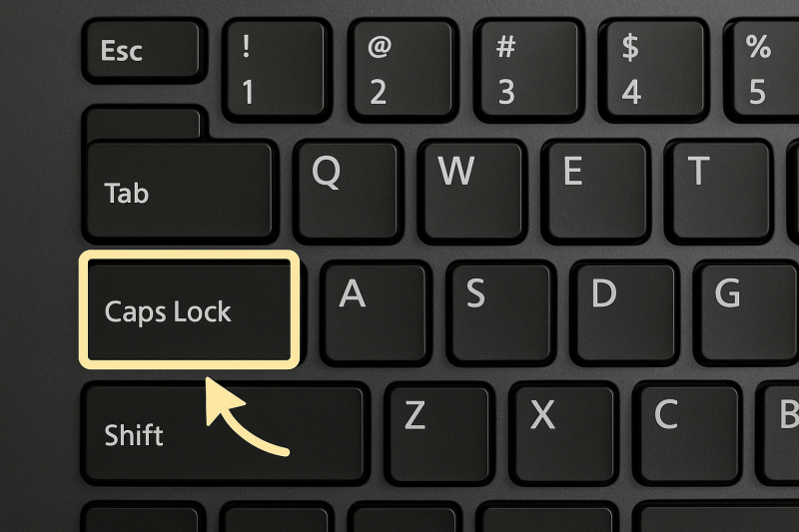
Task: Click the left Shift key
Action: (225, 433)
